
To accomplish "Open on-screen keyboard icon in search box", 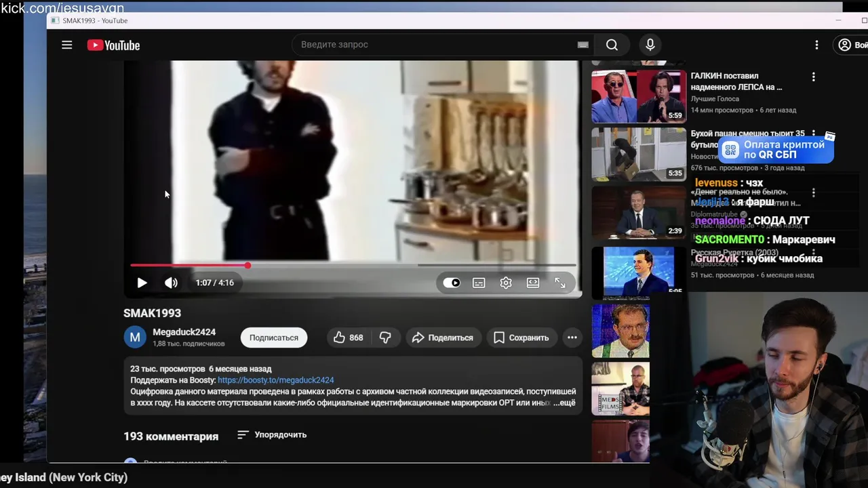I will [583, 45].
